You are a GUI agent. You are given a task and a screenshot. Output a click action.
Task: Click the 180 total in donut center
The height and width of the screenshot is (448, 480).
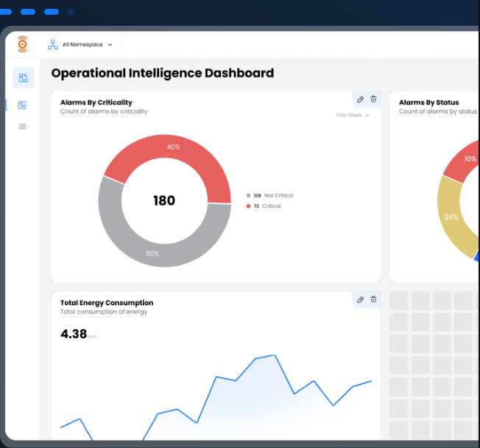point(164,200)
